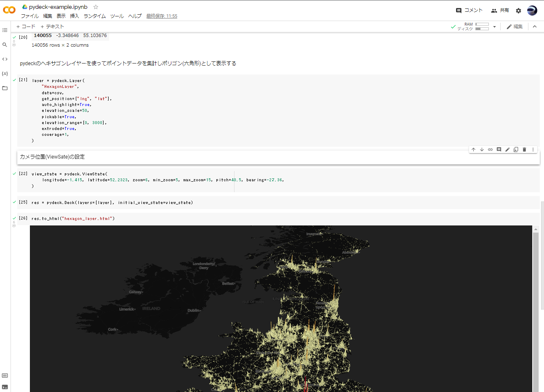Open the notebook search panel

coord(5,44)
